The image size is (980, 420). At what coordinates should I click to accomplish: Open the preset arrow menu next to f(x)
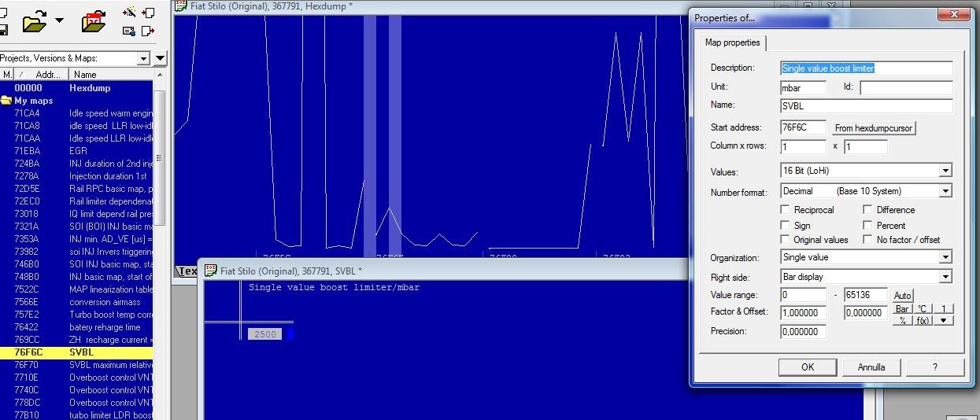click(944, 320)
